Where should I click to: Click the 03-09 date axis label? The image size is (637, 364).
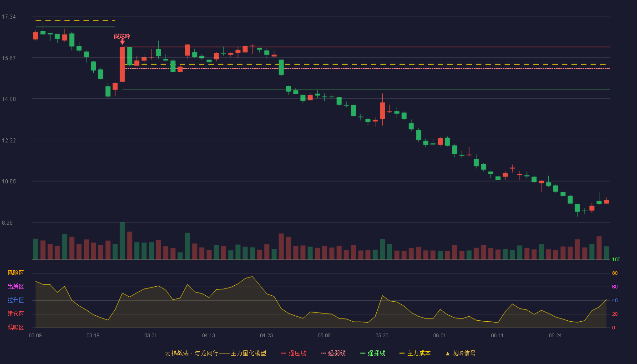click(x=35, y=335)
